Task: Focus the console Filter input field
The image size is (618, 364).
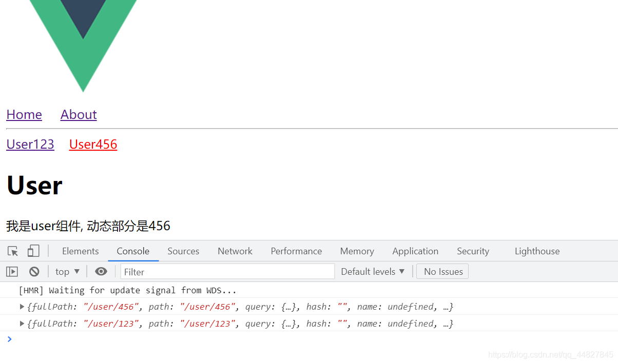Action: (x=227, y=272)
